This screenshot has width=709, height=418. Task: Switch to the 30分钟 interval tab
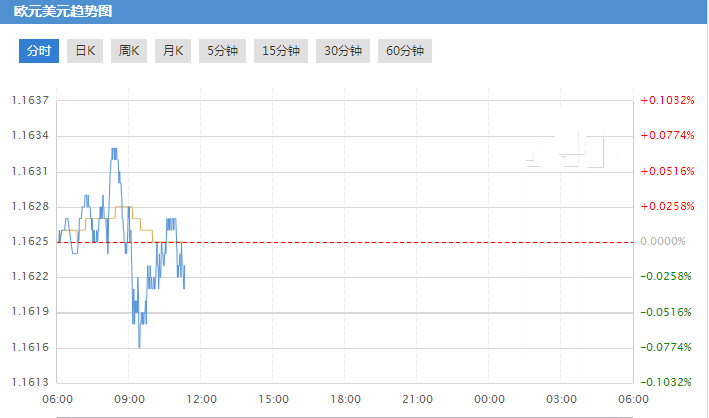pos(343,51)
